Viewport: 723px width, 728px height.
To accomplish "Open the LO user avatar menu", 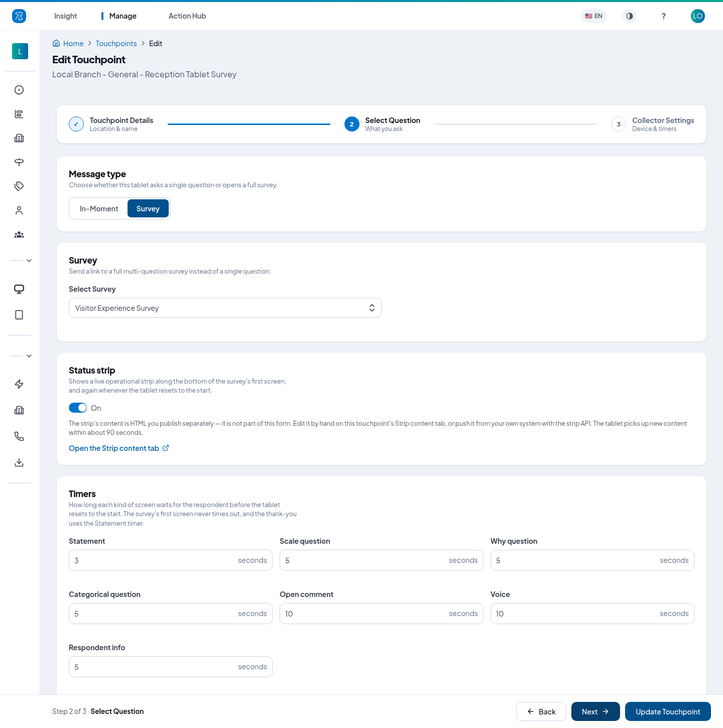I will (698, 16).
